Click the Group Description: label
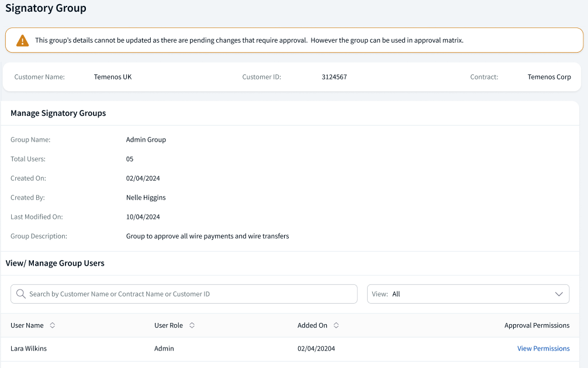588x368 pixels. [x=39, y=236]
